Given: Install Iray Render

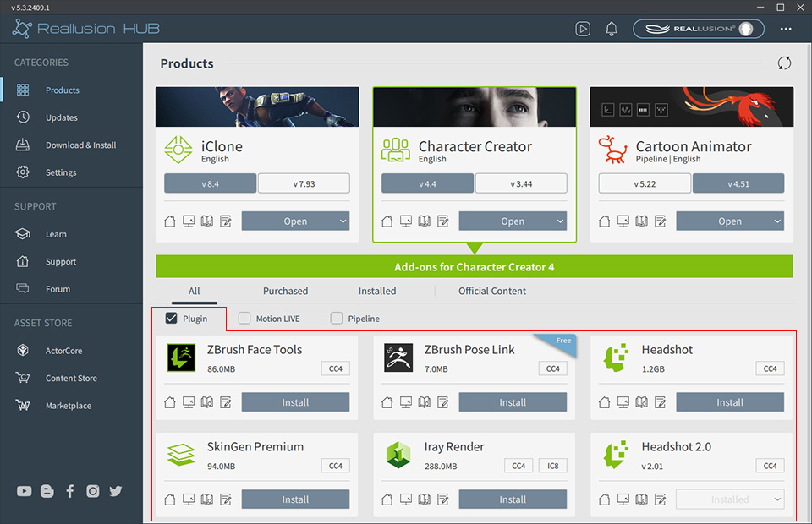Looking at the screenshot, I should pyautogui.click(x=513, y=499).
